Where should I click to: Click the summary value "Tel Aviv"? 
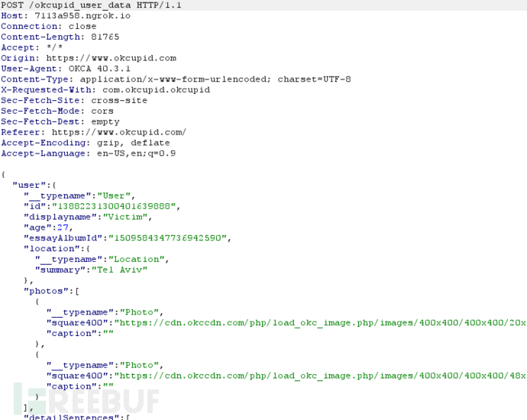[x=119, y=270]
